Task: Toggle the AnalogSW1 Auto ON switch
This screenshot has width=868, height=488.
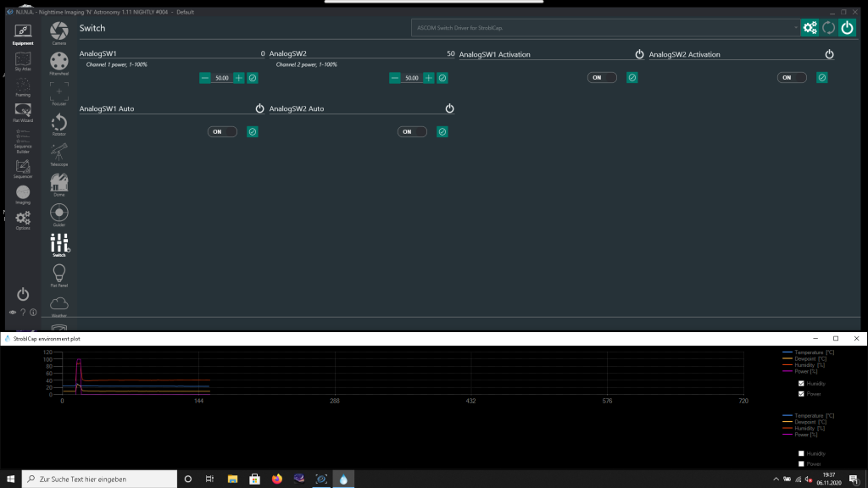Action: (x=223, y=131)
